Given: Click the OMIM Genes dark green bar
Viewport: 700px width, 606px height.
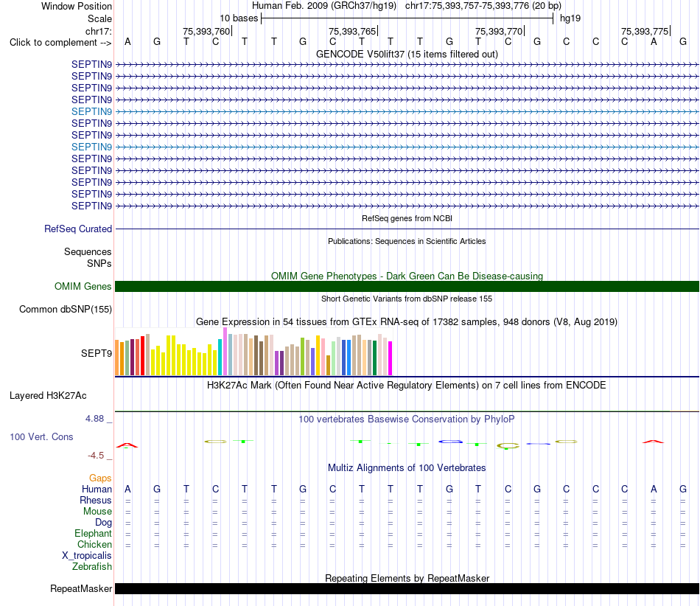Looking at the screenshot, I should (x=407, y=286).
